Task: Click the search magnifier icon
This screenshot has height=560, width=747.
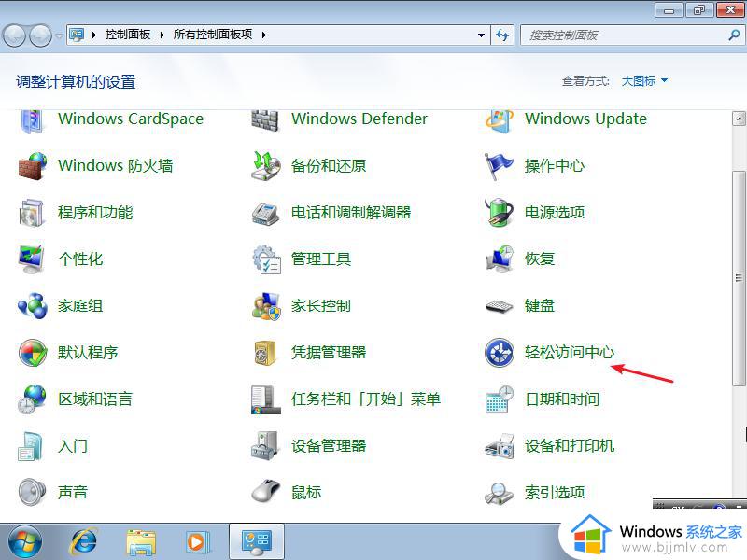Action: point(734,35)
